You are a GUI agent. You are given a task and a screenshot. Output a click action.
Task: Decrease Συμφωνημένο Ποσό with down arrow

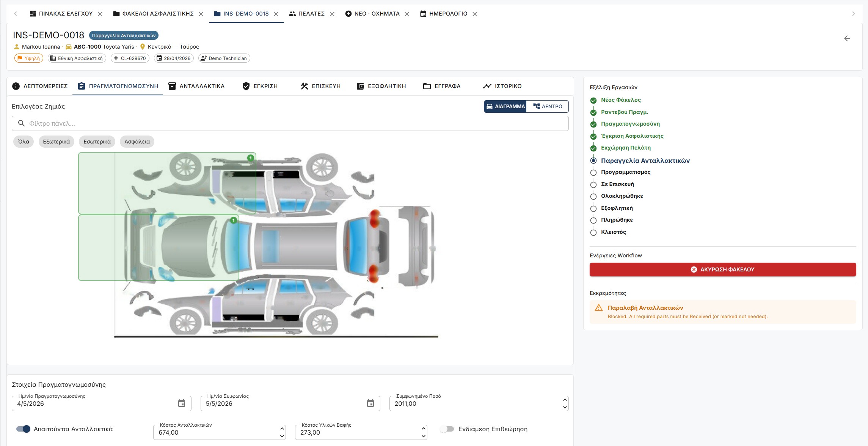(x=565, y=407)
